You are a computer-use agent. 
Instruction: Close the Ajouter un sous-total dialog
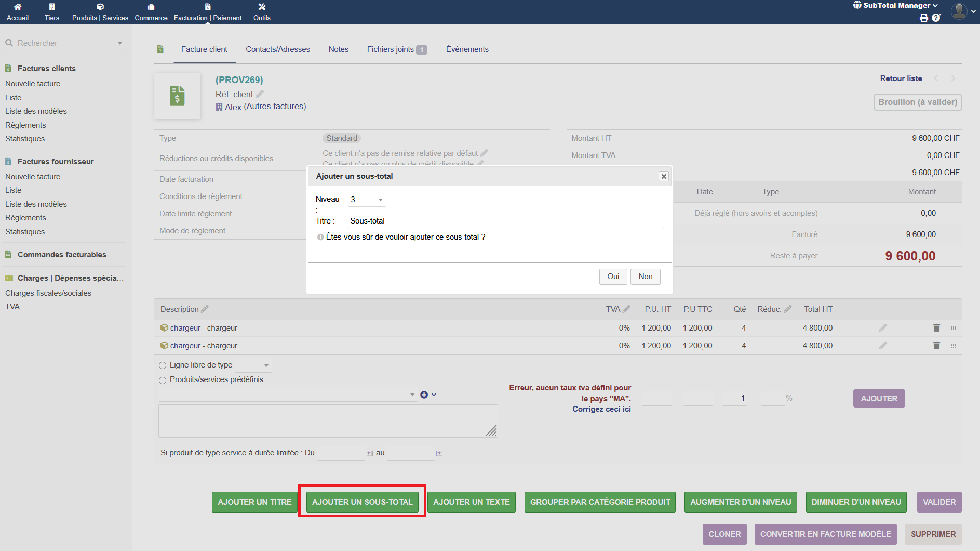pyautogui.click(x=663, y=176)
